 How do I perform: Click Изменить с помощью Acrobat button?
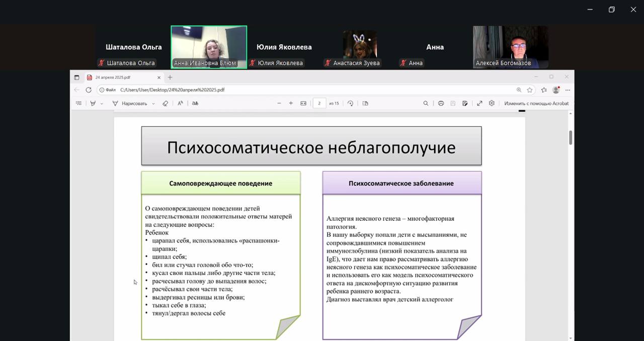pyautogui.click(x=536, y=103)
